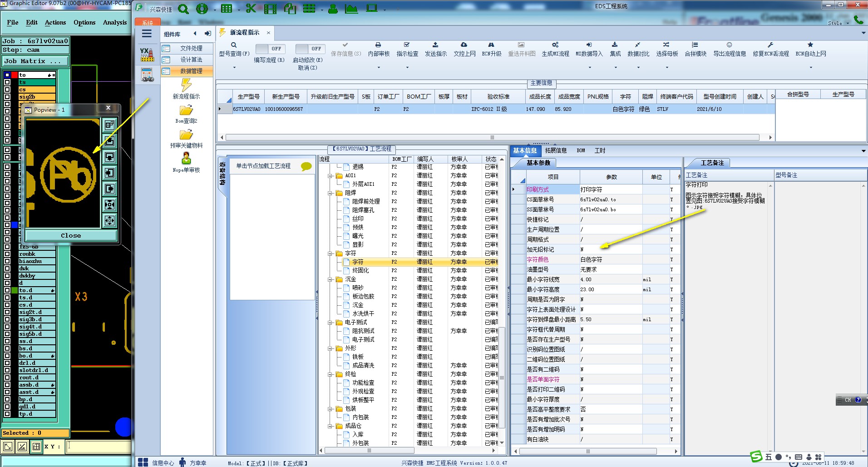Select 数据管理 in the component library list
Screen dimensions: 868x467
(x=187, y=71)
